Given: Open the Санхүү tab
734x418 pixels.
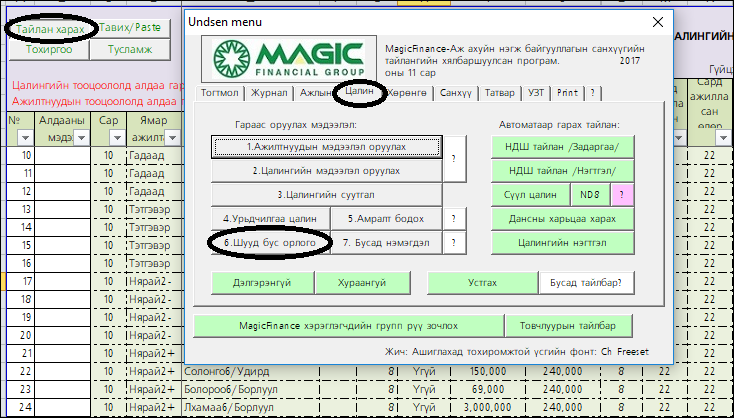Looking at the screenshot, I should click(455, 92).
